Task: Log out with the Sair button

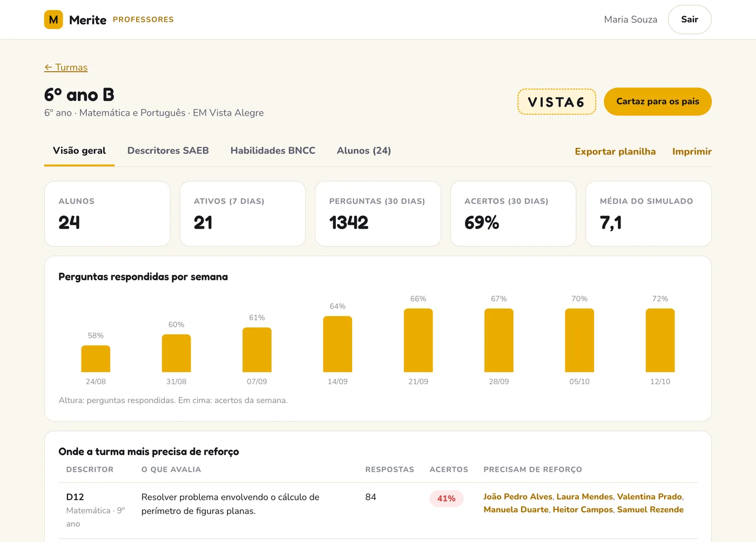Action: 690,19
